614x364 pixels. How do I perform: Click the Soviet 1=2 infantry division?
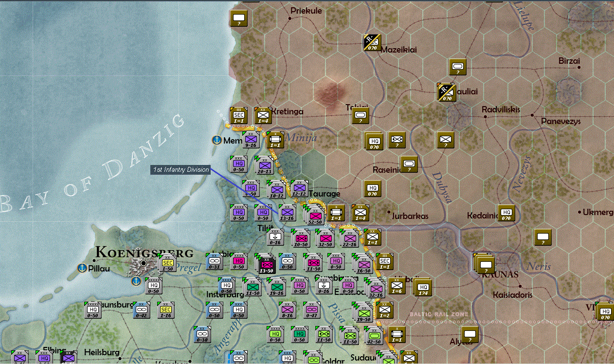(385, 310)
